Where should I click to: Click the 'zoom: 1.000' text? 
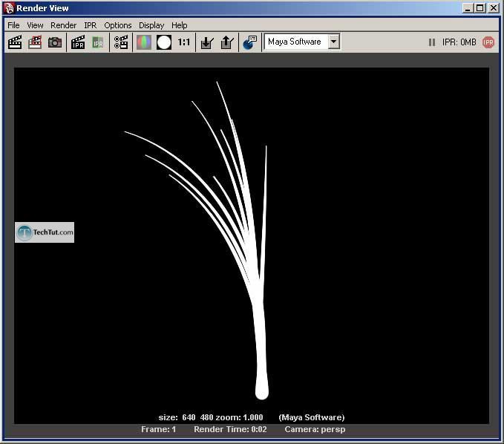(x=239, y=417)
